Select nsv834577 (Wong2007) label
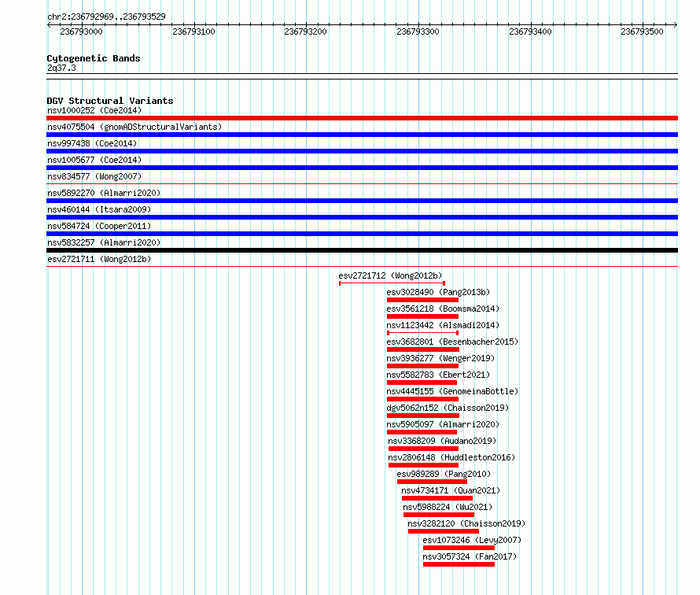Screen dimensions: 700x595 94,176
